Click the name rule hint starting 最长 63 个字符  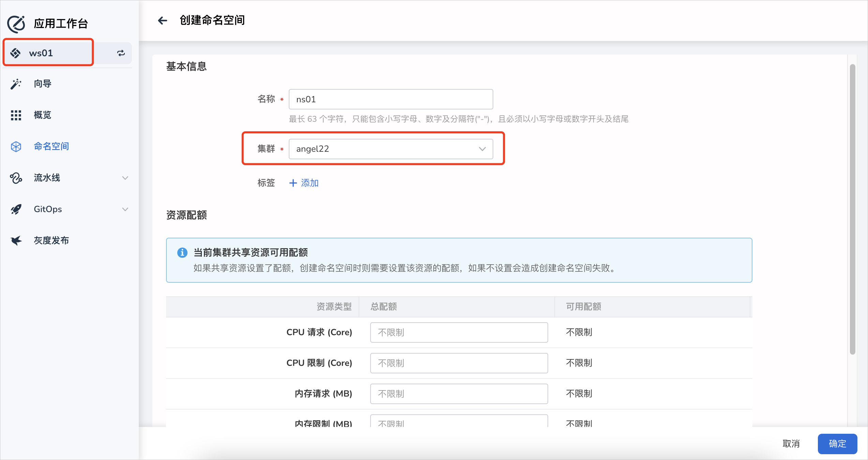click(x=459, y=119)
